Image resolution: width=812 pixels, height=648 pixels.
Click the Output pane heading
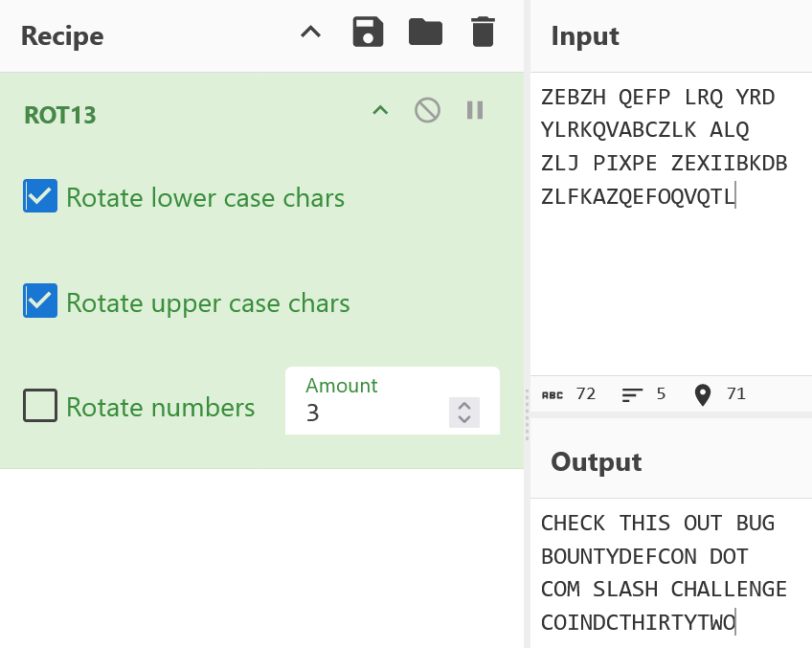[x=596, y=461]
